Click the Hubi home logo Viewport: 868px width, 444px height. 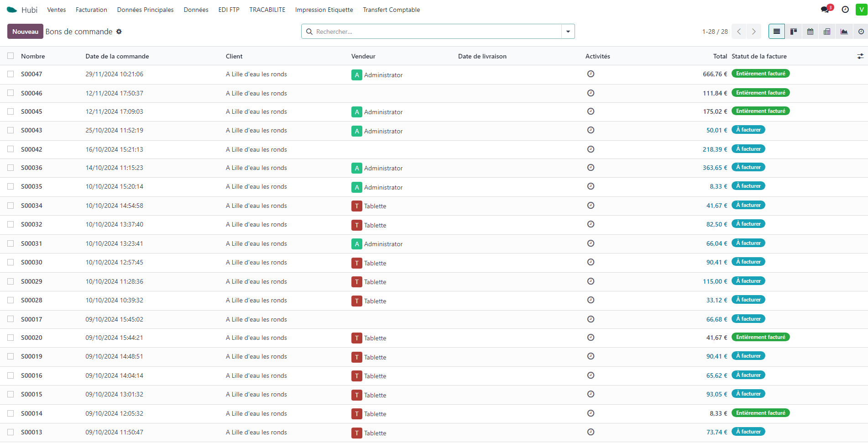tap(12, 10)
